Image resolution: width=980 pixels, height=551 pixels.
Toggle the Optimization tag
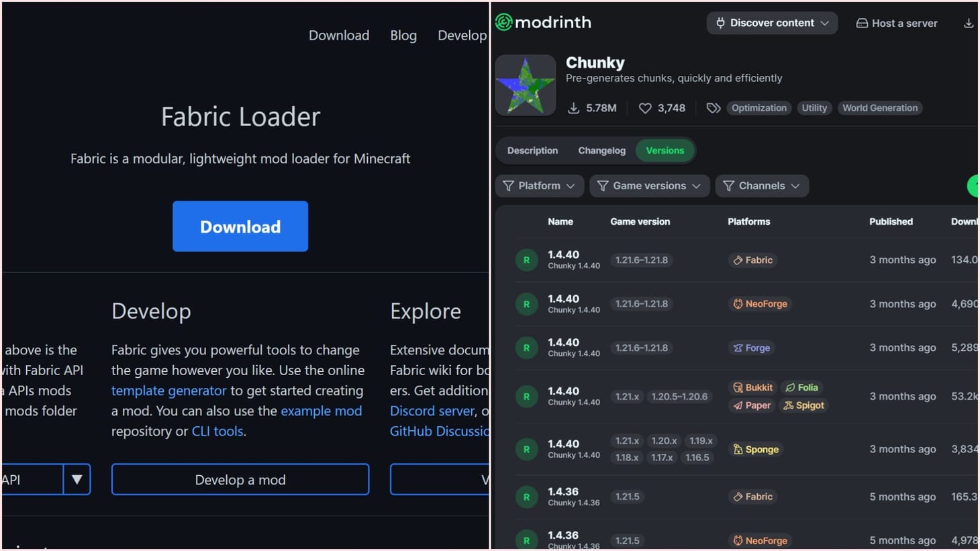click(758, 108)
